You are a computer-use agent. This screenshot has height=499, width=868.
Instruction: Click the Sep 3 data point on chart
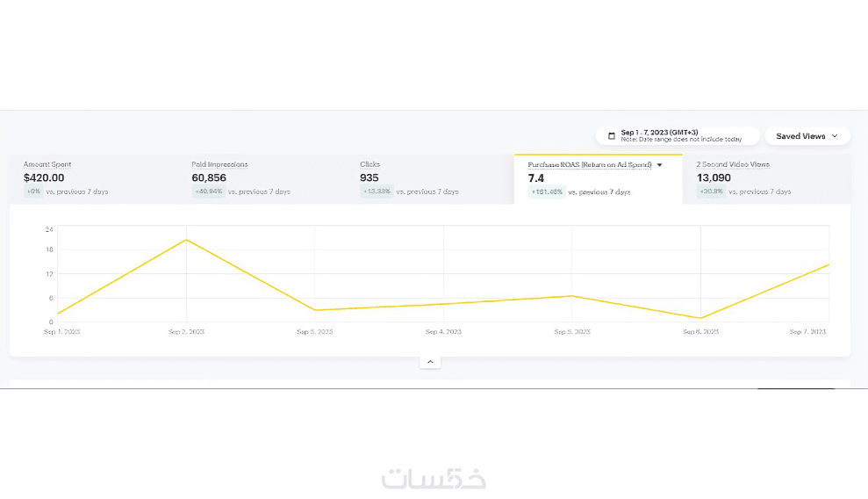pyautogui.click(x=314, y=310)
